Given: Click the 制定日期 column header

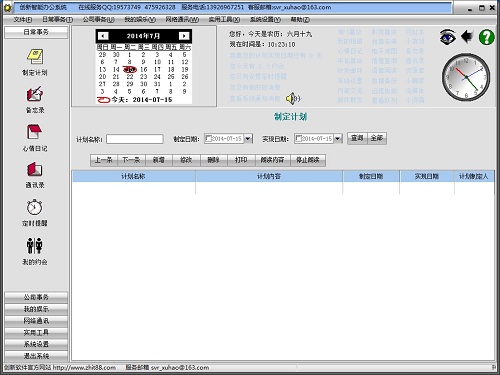Looking at the screenshot, I should tap(371, 176).
